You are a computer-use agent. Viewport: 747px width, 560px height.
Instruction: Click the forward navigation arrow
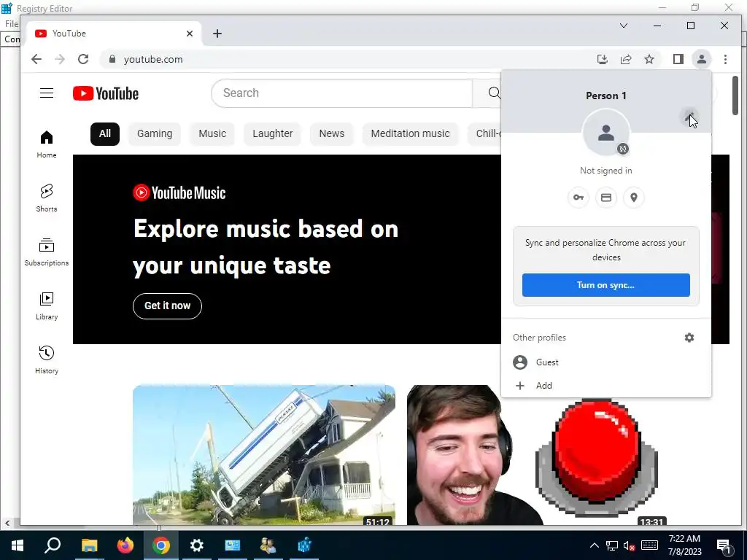pos(60,59)
